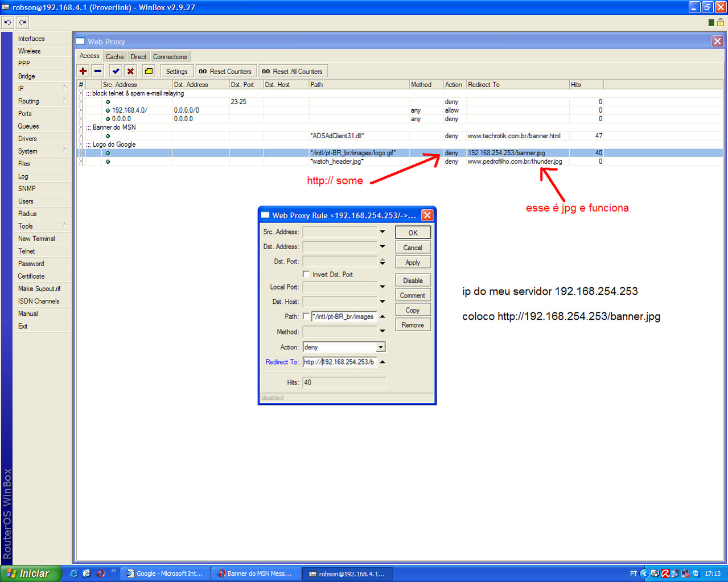
Task: Click the Settings button
Action: [176, 71]
